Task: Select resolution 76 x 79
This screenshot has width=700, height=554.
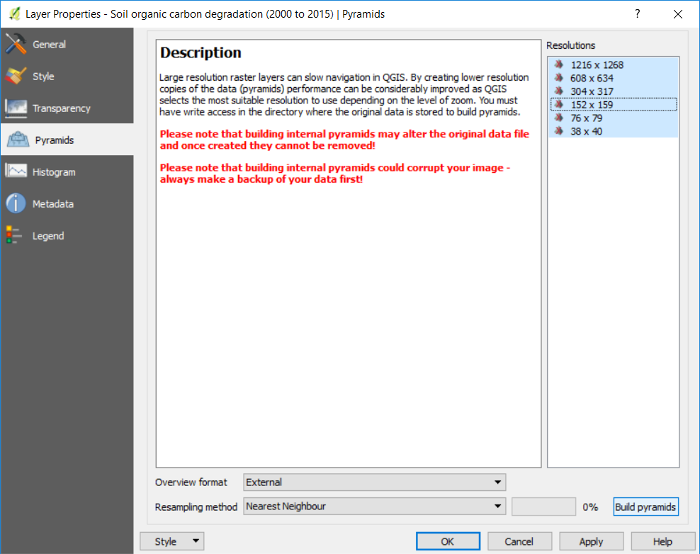Action: pyautogui.click(x=613, y=118)
